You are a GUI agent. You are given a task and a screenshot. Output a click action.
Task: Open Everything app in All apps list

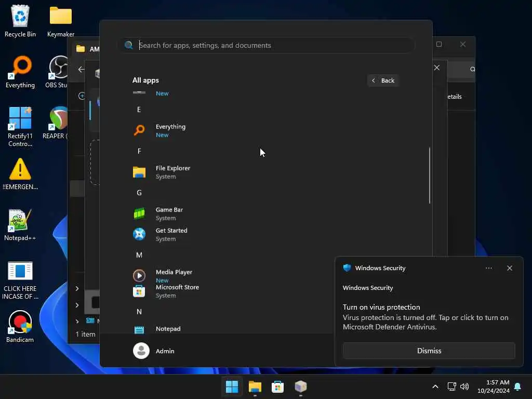click(x=170, y=130)
